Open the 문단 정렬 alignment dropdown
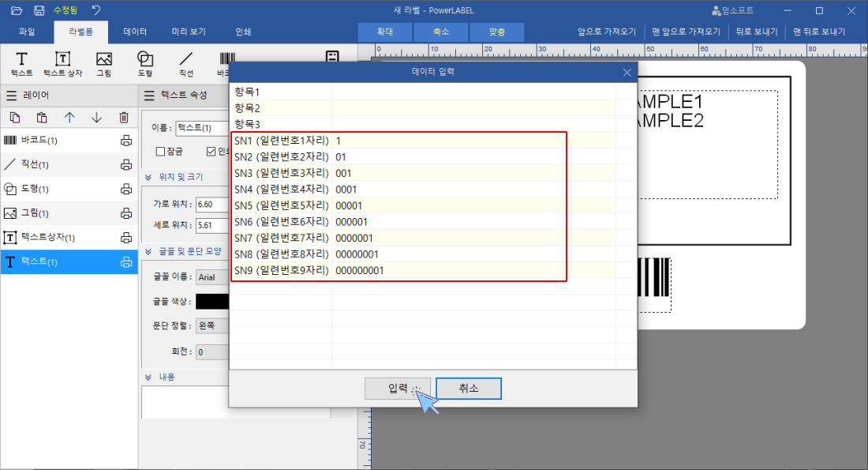The height and width of the screenshot is (470, 868). click(210, 326)
